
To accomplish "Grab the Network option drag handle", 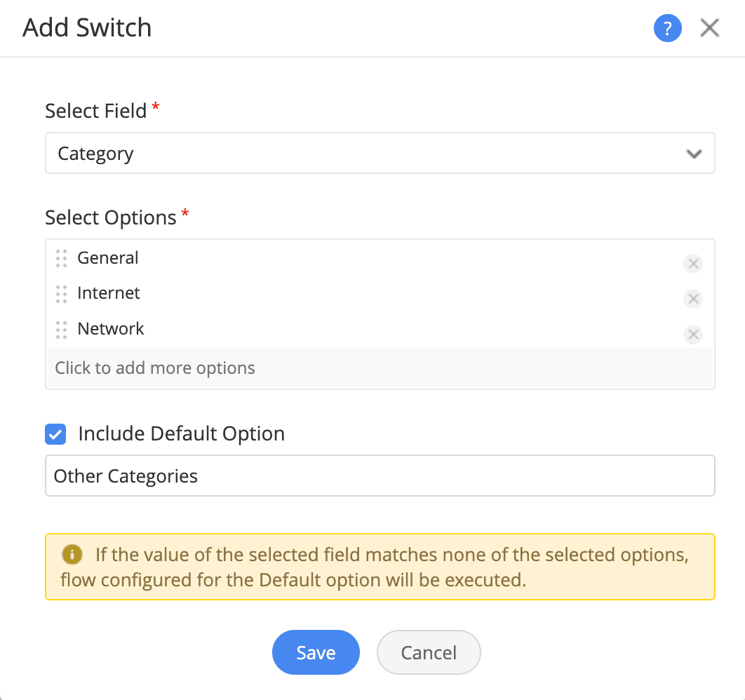I will pyautogui.click(x=61, y=329).
